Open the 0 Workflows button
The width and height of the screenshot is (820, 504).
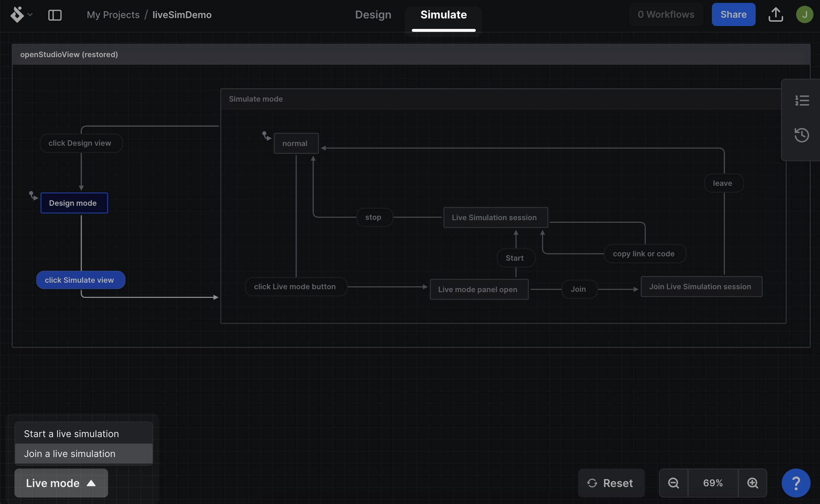coord(666,14)
